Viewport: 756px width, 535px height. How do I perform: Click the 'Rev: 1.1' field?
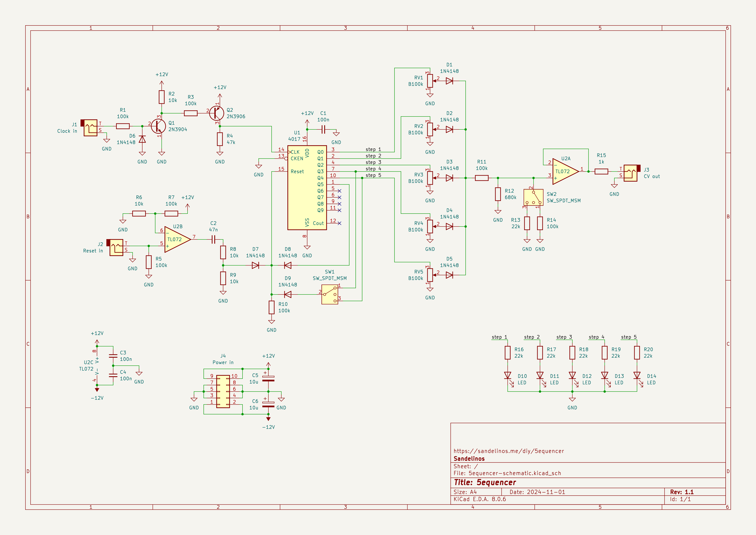tap(682, 492)
